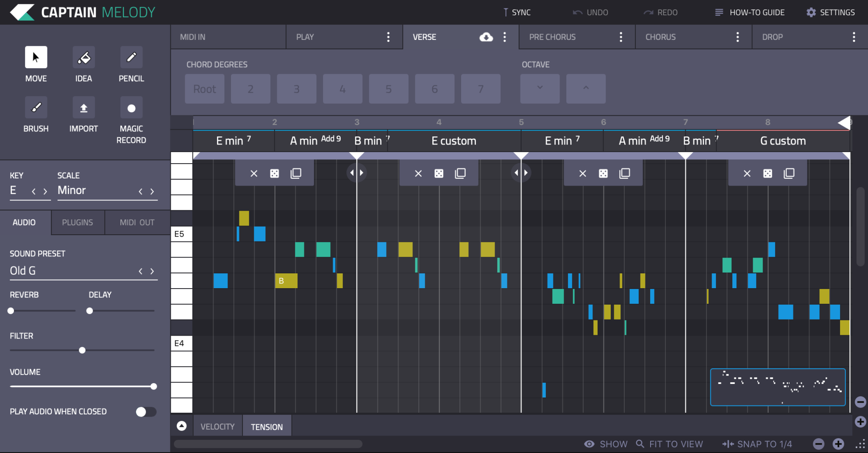Click the Import icon
This screenshot has width=868, height=453.
tap(83, 108)
